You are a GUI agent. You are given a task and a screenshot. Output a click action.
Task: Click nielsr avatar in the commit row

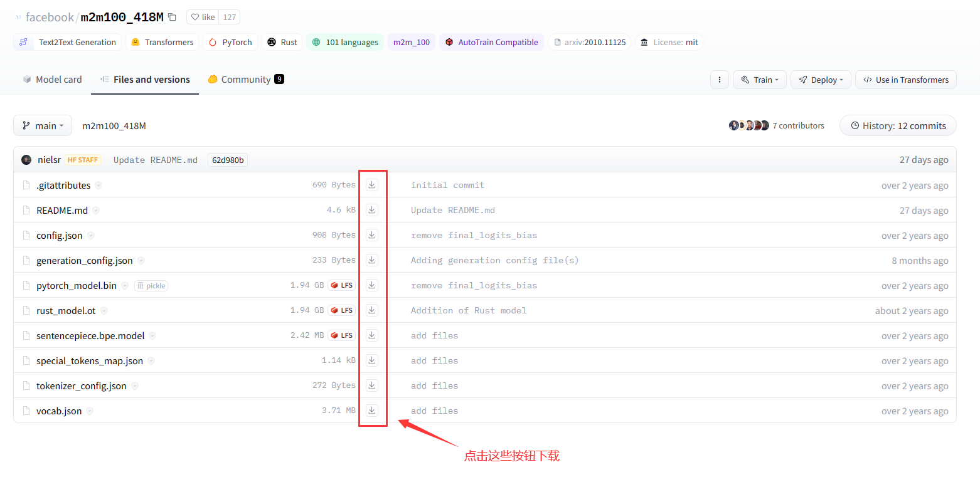coord(26,160)
